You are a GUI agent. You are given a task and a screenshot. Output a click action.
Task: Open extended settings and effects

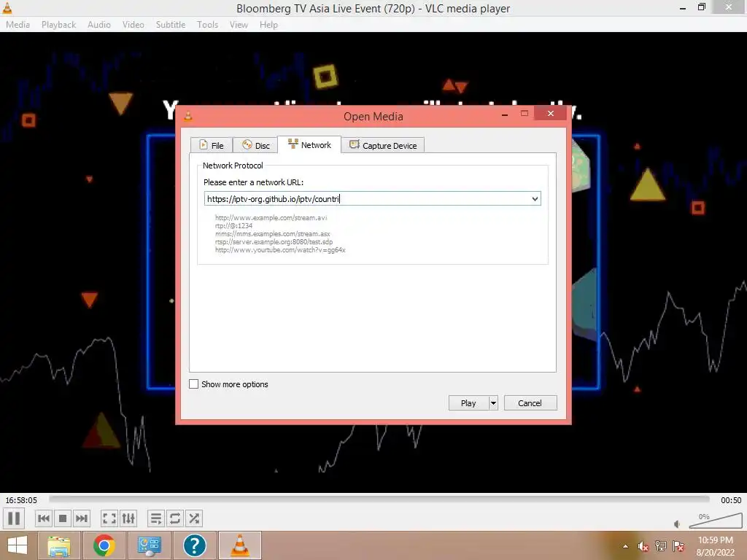128,518
